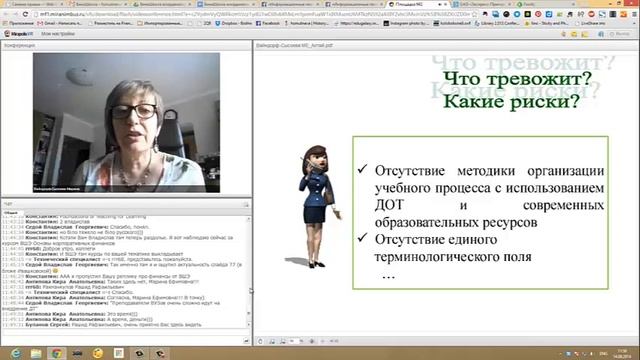Open the 'Импортированные' bookmarks folder
The height and width of the screenshot is (360, 640).
point(160,24)
